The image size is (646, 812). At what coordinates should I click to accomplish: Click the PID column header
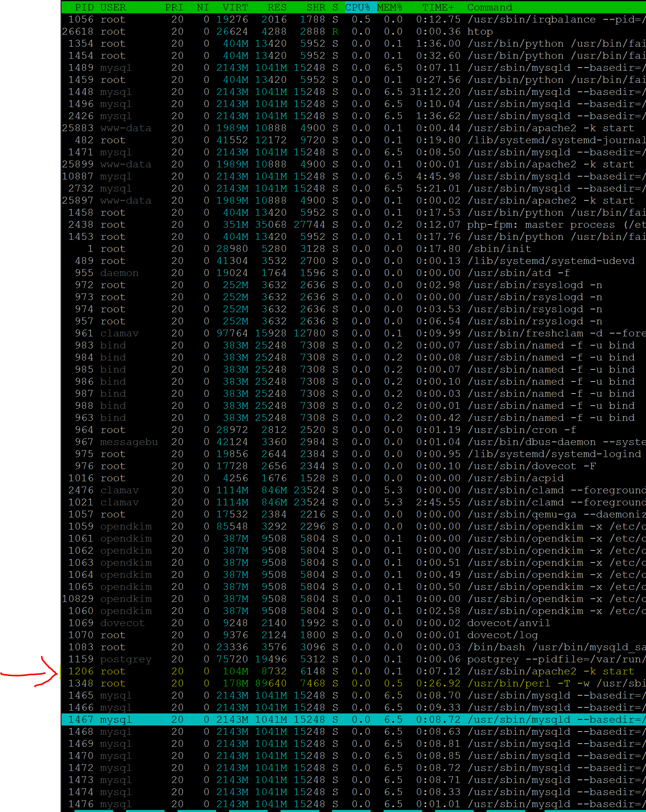(84, 7)
